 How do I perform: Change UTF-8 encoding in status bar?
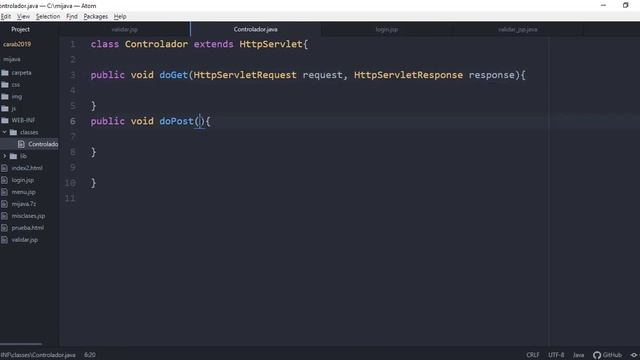(556, 355)
